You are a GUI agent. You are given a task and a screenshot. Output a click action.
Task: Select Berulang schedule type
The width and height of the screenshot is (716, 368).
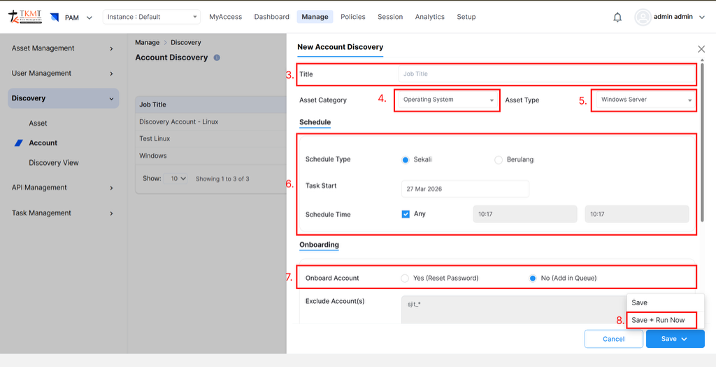pos(498,160)
